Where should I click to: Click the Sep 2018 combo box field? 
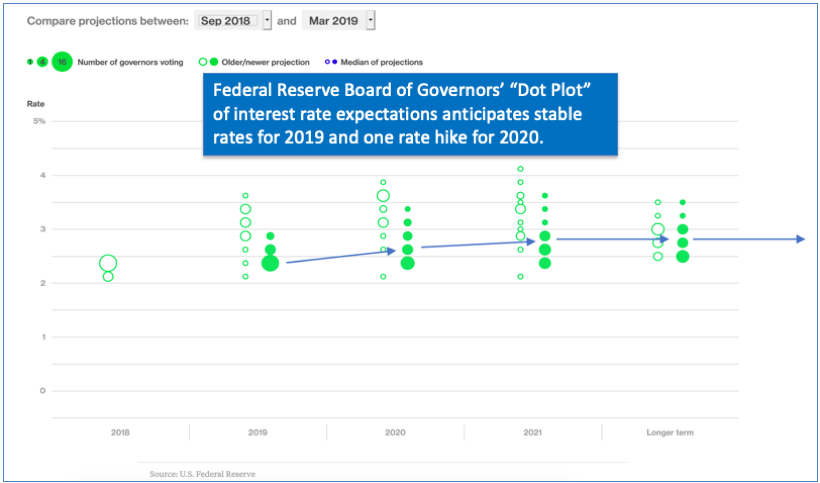click(x=226, y=20)
